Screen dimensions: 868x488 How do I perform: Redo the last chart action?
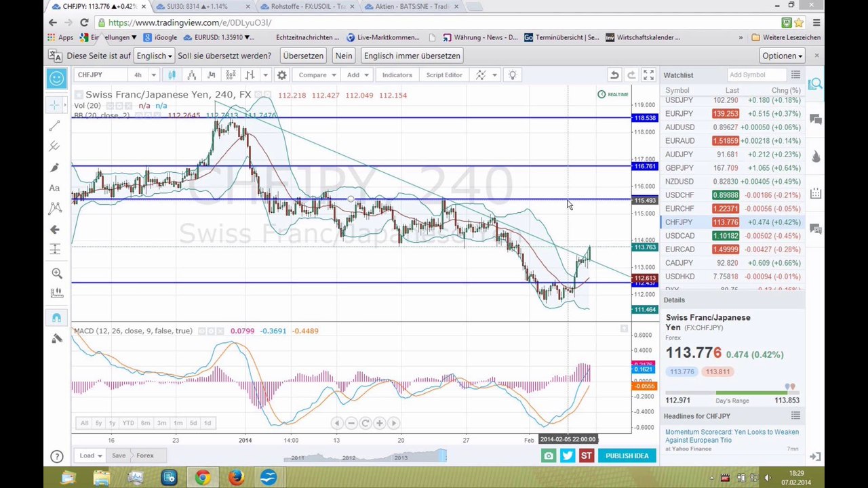(x=631, y=75)
